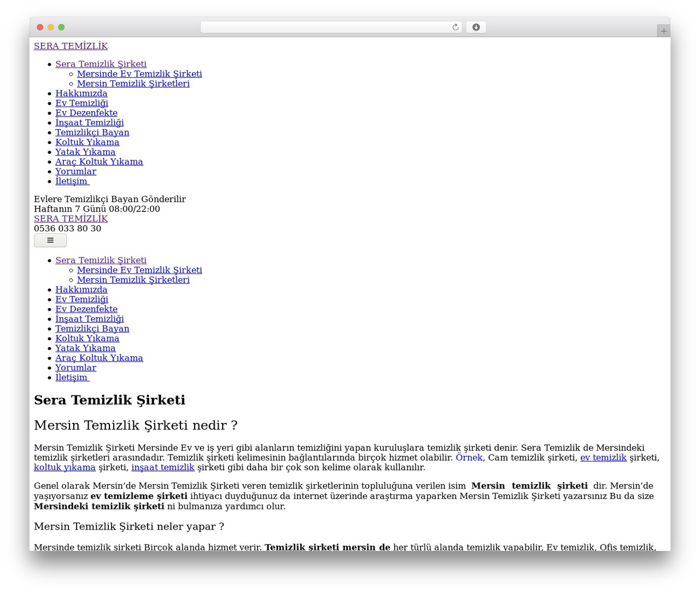Open a new tab with plus icon
The height and width of the screenshot is (593, 700).
663,31
